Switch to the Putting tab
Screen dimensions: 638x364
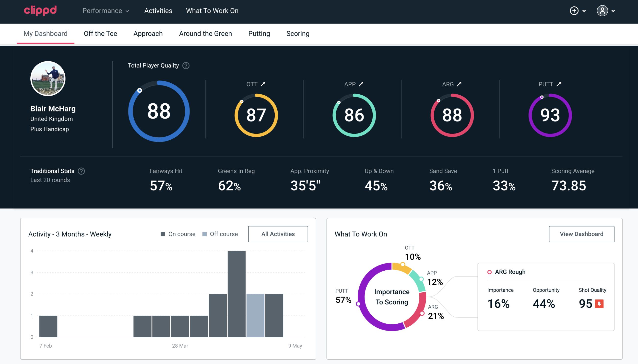(x=259, y=34)
